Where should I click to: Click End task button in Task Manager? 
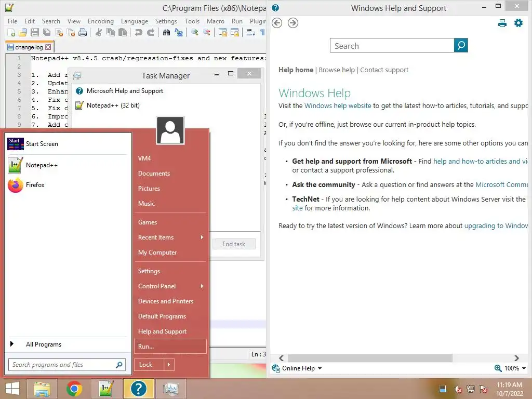(234, 244)
